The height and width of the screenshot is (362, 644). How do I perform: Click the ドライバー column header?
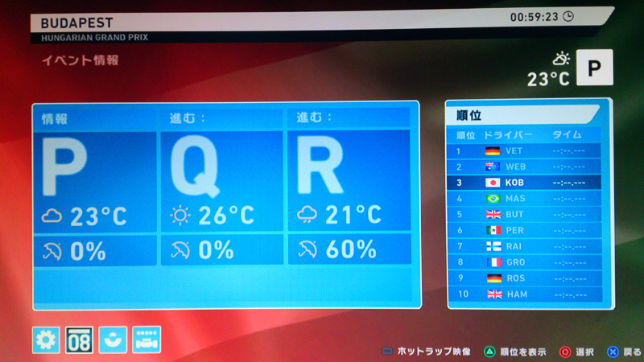508,135
